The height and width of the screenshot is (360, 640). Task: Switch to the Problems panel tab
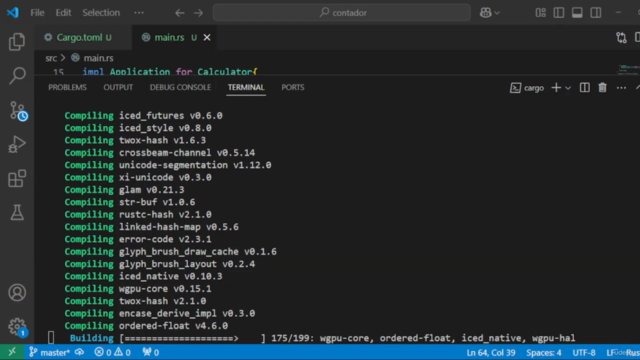pyautogui.click(x=67, y=87)
